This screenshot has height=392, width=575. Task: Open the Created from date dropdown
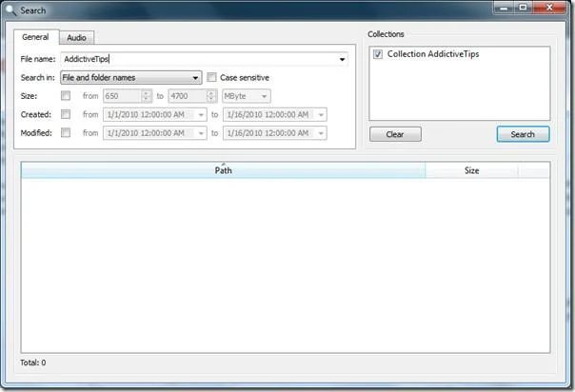201,115
